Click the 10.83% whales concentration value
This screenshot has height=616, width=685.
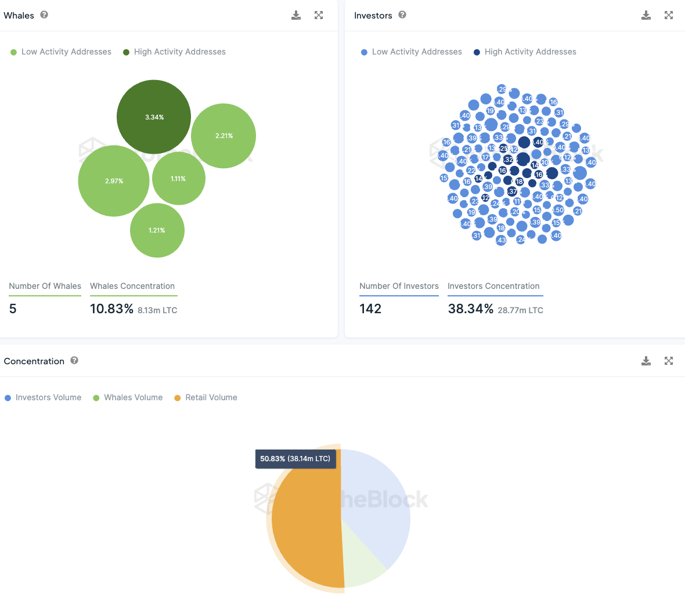pos(111,309)
